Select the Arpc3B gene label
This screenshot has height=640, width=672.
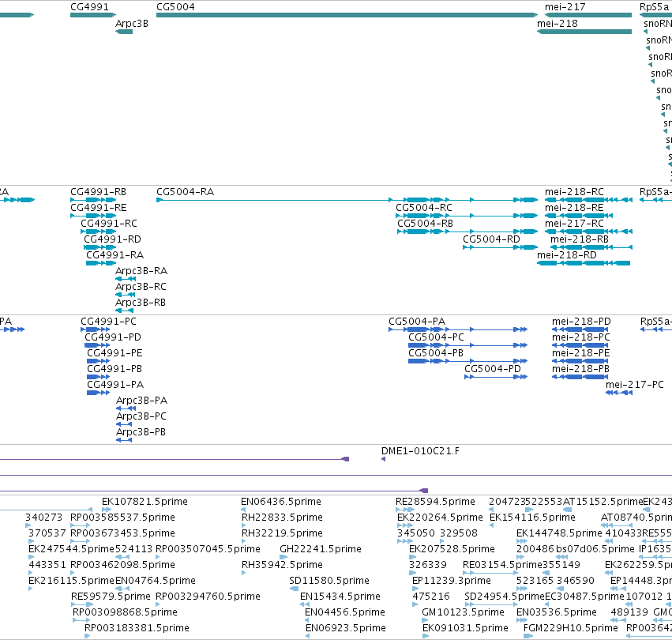click(x=132, y=24)
